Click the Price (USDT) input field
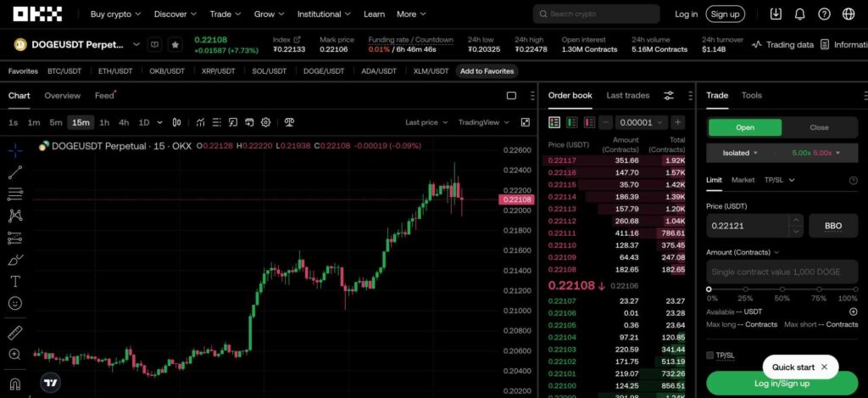Viewport: 868px width, 398px height. tap(748, 226)
